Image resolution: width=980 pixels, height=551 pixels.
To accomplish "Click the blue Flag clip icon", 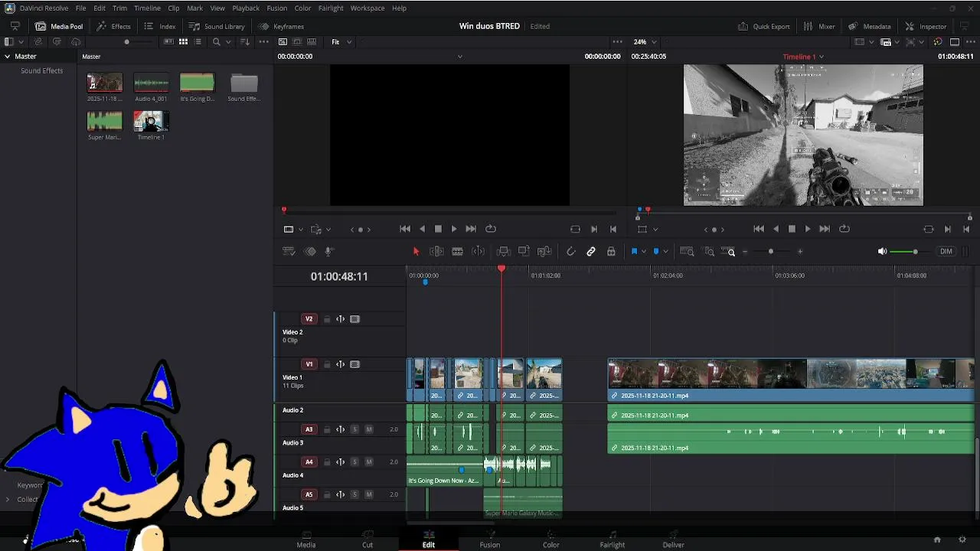I will coord(634,252).
